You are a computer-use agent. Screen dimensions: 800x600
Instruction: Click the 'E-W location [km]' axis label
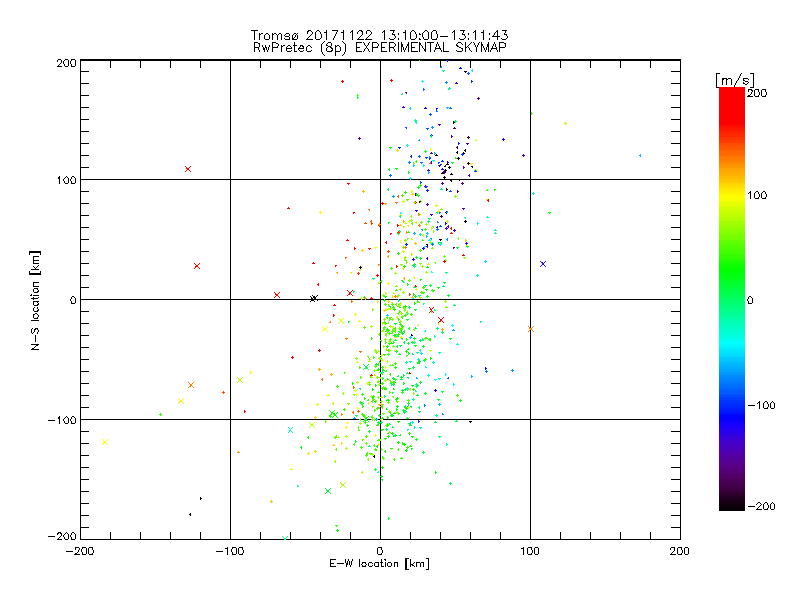pos(379,564)
